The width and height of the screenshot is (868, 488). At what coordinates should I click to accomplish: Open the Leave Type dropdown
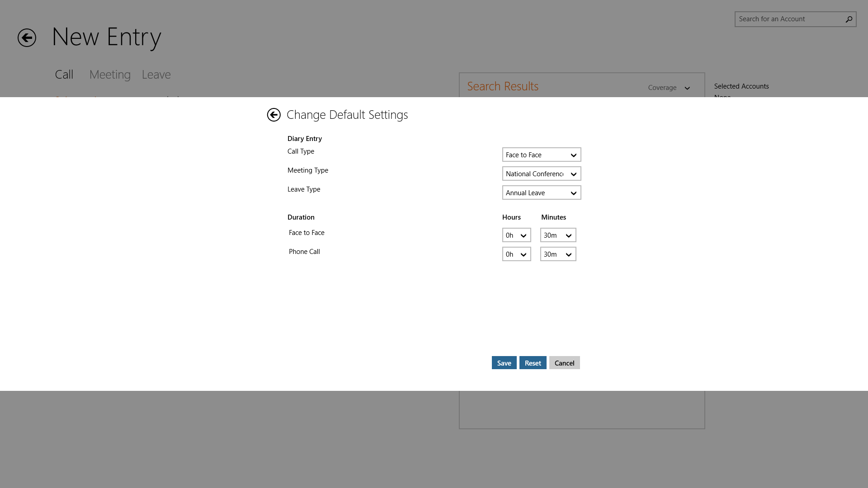541,193
